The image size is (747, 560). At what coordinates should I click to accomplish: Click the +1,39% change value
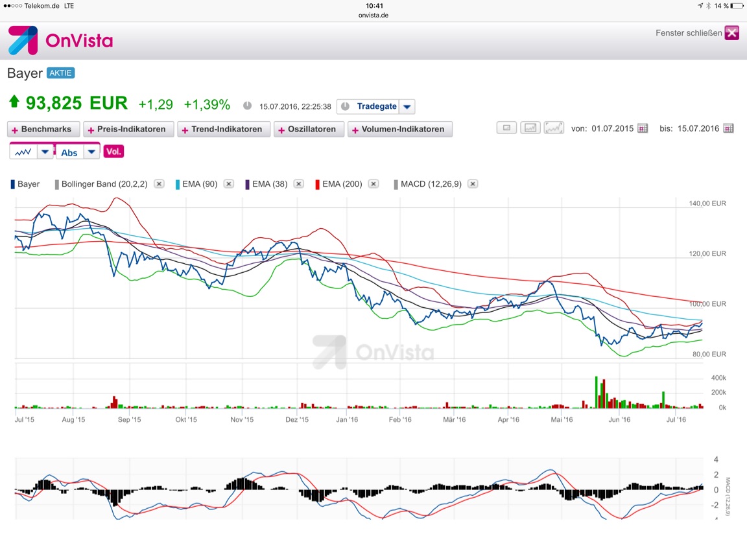point(207,105)
